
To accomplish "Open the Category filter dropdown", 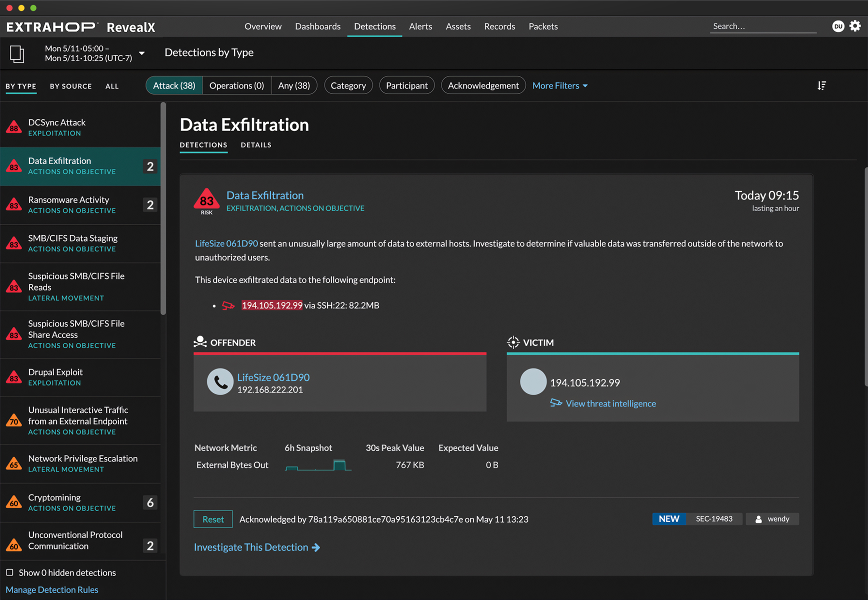I will point(348,85).
